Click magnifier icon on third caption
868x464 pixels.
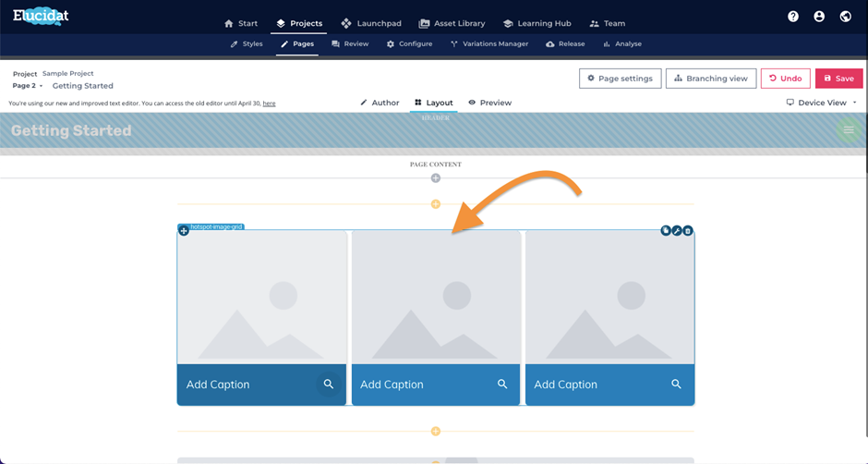676,385
